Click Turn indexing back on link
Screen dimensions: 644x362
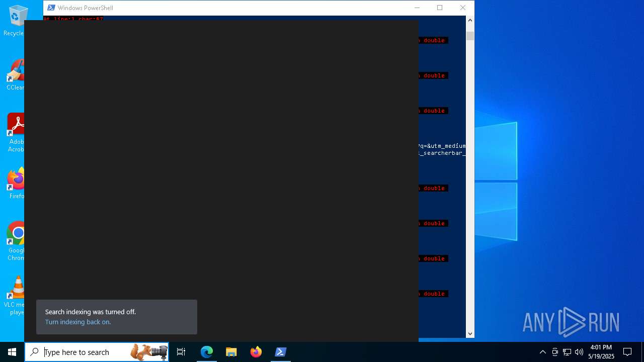(x=78, y=322)
